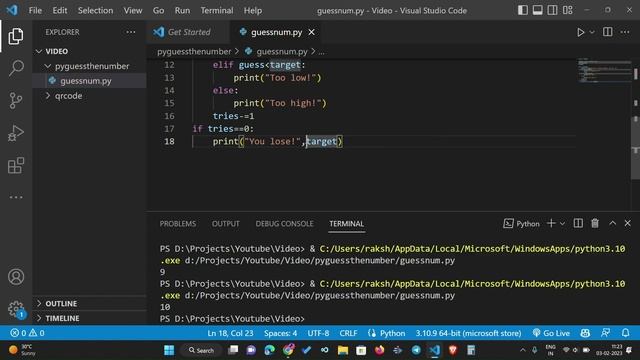This screenshot has width=640, height=360.
Task: Click errors and warnings count in status bar
Action: tap(27, 333)
